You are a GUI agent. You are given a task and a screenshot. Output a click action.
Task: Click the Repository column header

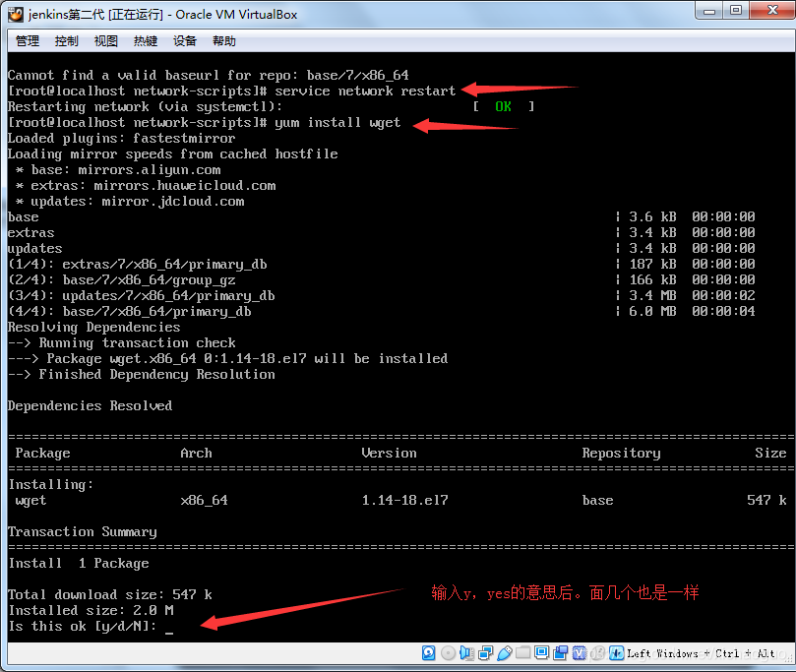pos(622,454)
